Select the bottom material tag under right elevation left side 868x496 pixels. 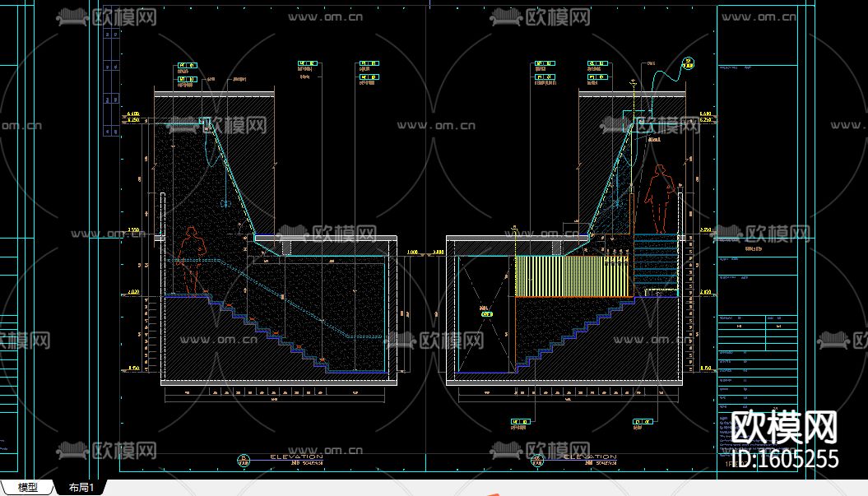pos(520,422)
